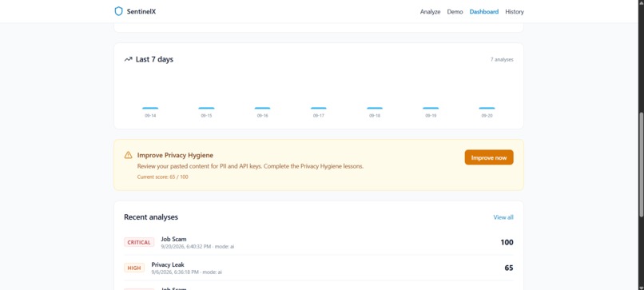Click the chart bar for 09-16
Screen dimensions: 644x290
pyautogui.click(x=262, y=108)
